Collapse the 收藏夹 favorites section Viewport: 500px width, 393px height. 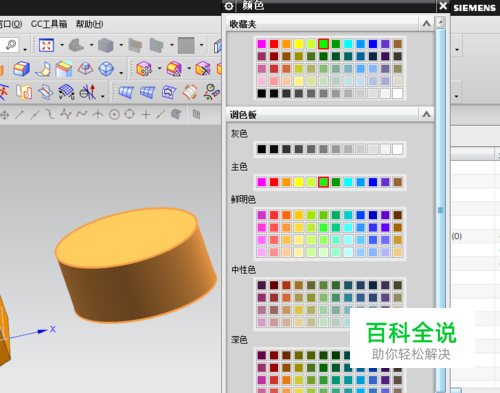tap(426, 24)
